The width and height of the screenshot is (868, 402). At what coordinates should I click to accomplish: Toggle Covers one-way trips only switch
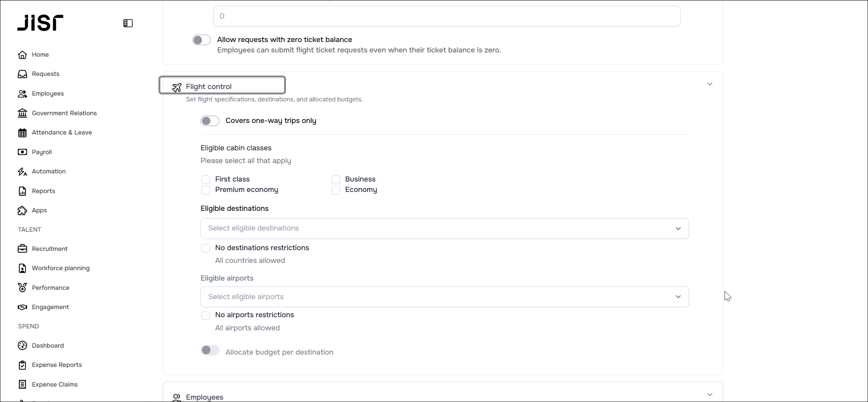[x=210, y=121]
